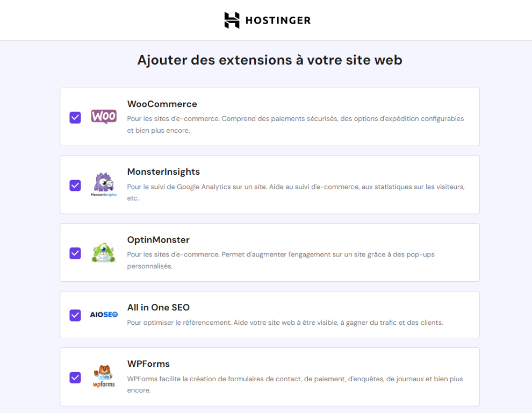Untick the All in One SEO checkbox
This screenshot has width=532, height=413.
[75, 315]
